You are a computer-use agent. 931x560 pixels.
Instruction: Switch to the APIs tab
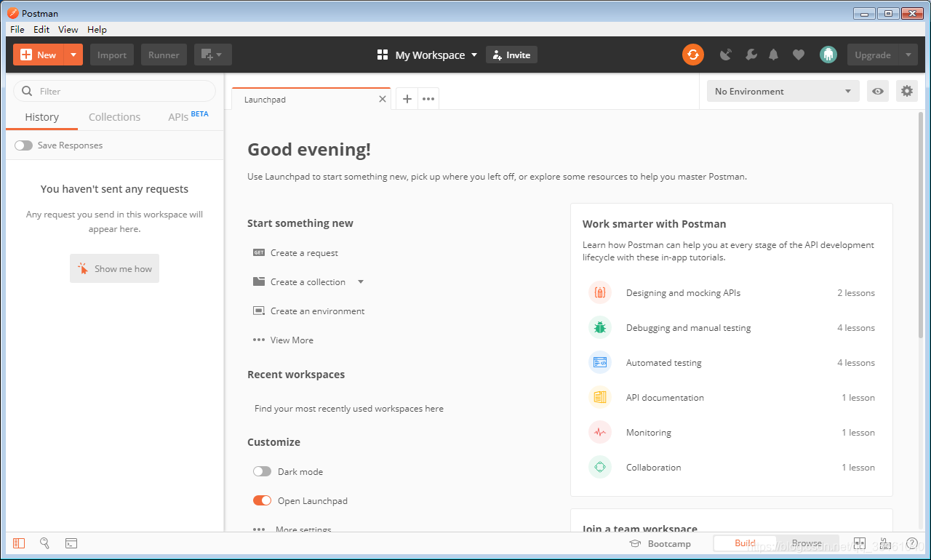[x=188, y=116]
